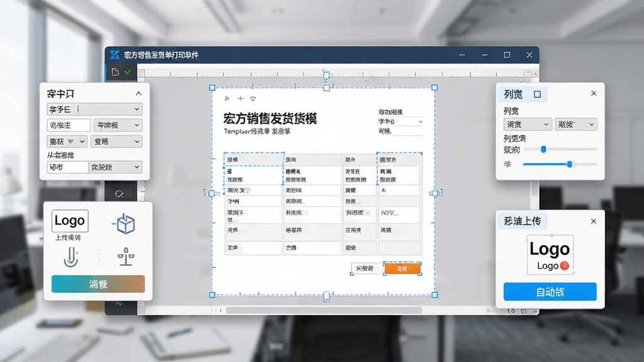This screenshot has width=644, height=362.
Task: Click the magnifier icon on dark left sidebar
Action: click(119, 194)
